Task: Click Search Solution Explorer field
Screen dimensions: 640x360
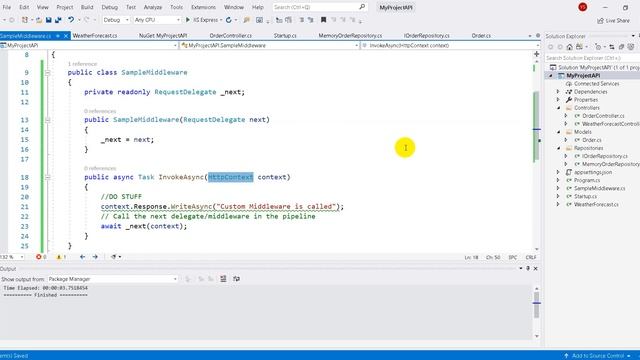Action: pos(592,58)
